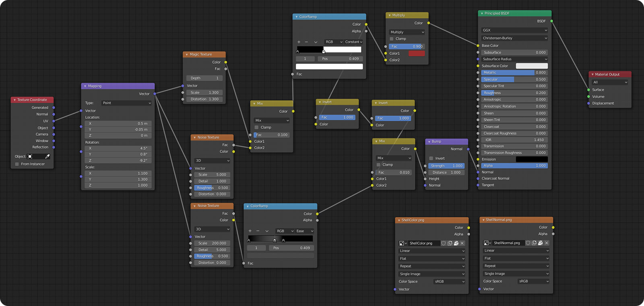Open the object picker icon in Texture Coordinate
The height and width of the screenshot is (306, 644).
[30, 156]
